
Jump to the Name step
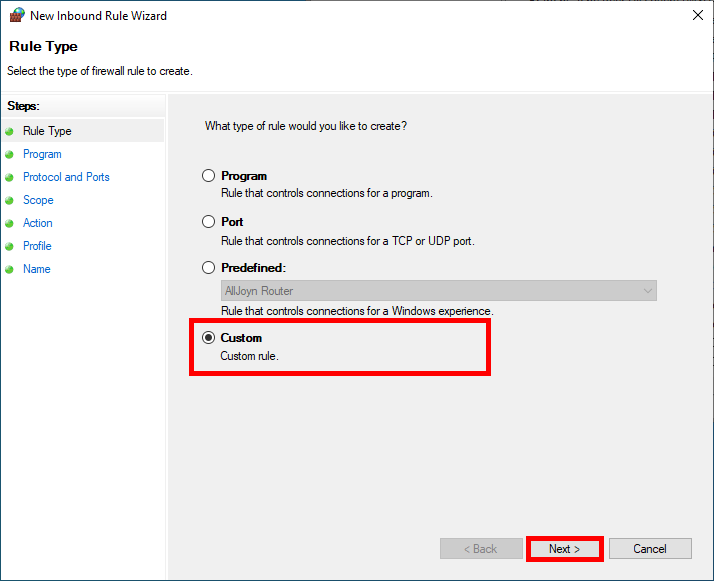tap(36, 269)
